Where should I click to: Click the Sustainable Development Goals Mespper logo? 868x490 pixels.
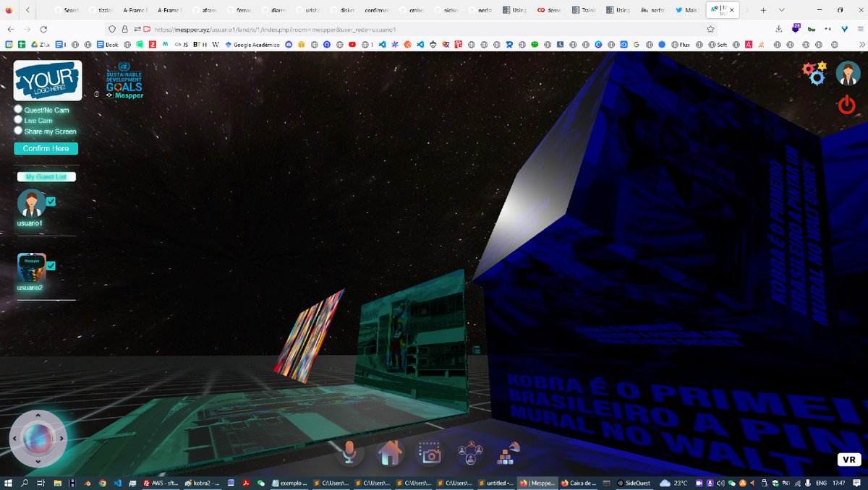[x=124, y=81]
